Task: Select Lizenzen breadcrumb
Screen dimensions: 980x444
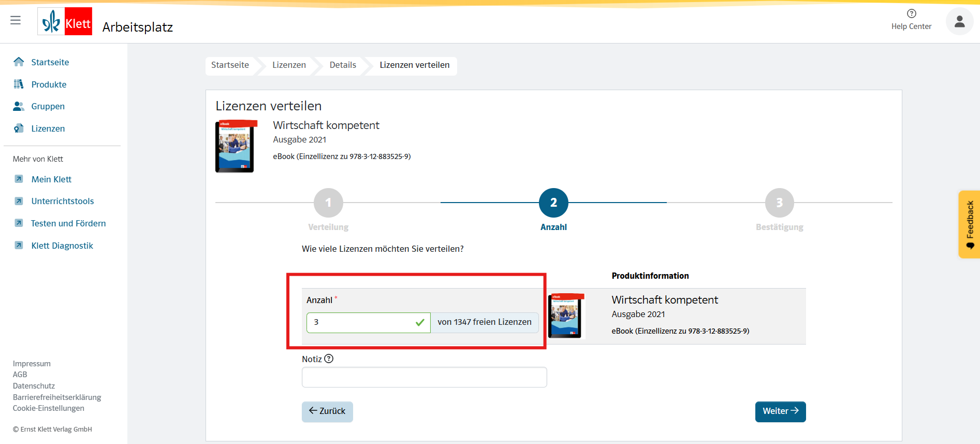Action: 289,65
